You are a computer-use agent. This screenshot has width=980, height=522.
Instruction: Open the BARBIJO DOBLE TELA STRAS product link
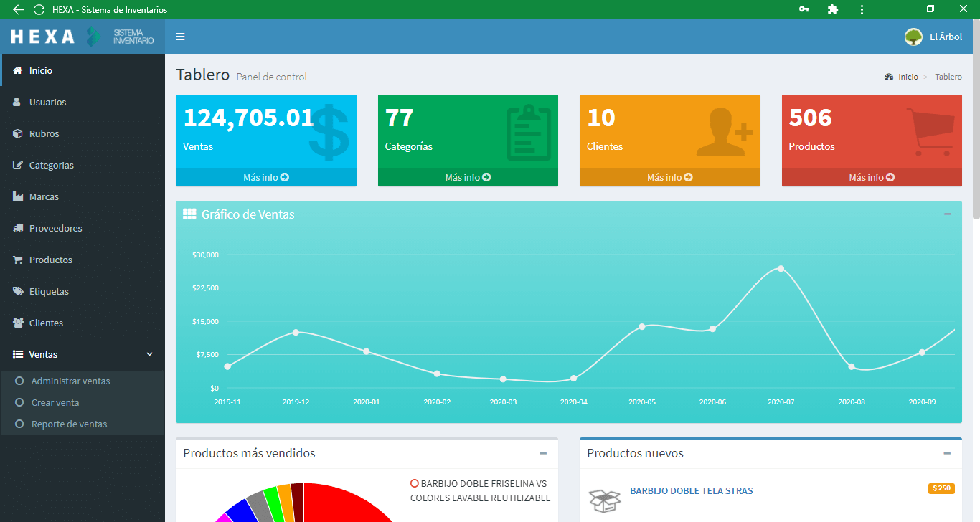[691, 491]
